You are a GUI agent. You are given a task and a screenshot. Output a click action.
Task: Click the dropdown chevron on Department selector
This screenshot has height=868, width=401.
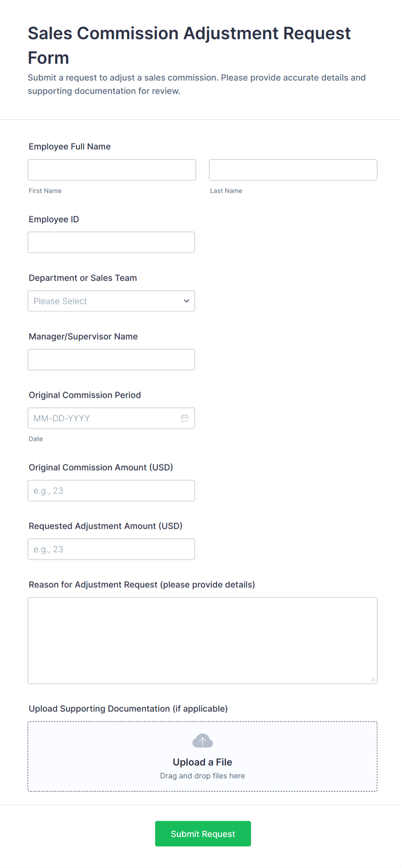(186, 301)
